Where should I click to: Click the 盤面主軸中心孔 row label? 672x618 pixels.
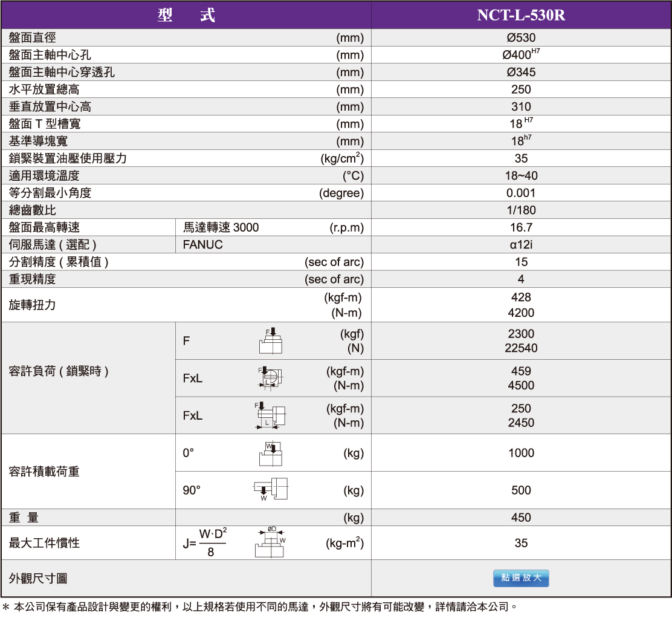click(50, 55)
